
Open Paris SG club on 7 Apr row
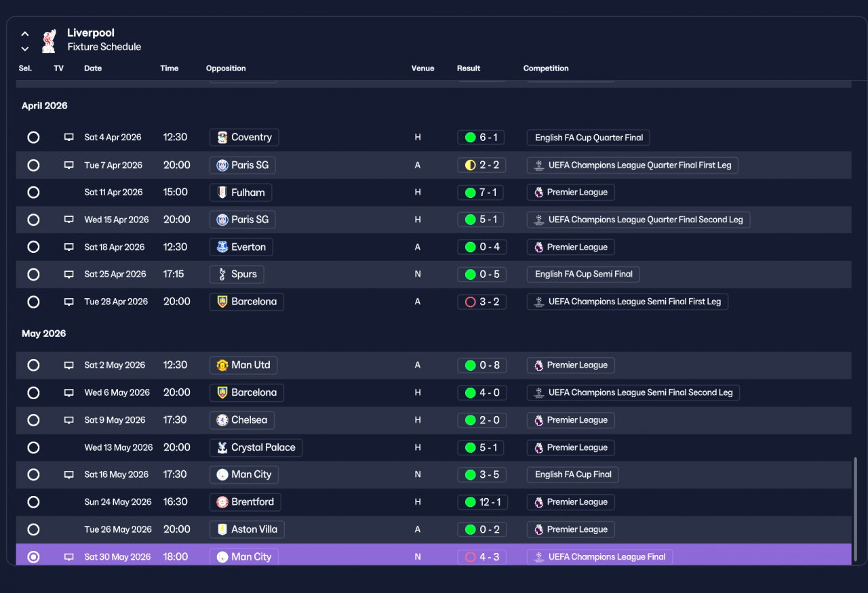pos(243,165)
